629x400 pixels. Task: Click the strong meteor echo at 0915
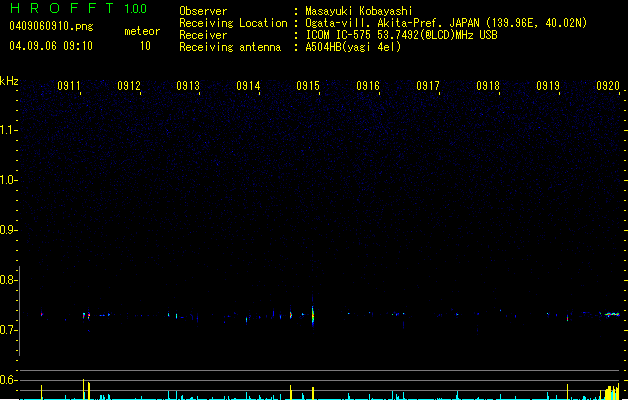[x=313, y=315]
